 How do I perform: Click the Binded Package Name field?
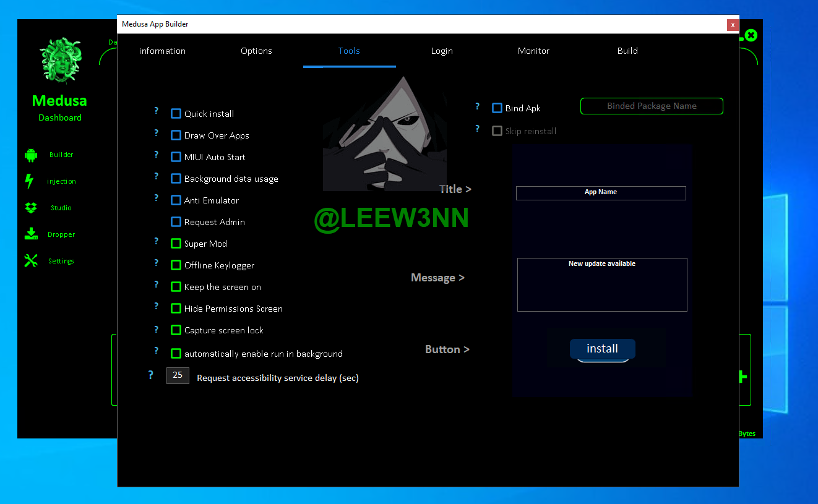click(652, 106)
